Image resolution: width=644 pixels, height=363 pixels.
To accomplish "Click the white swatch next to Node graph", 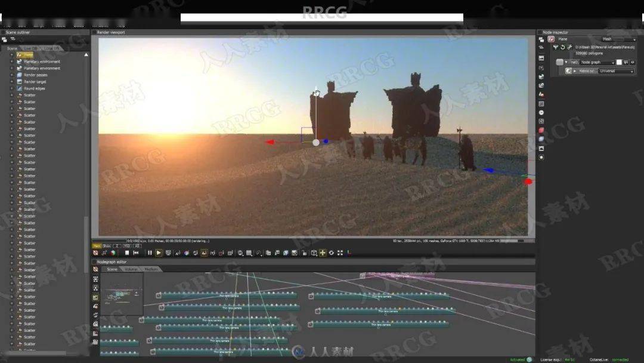I will [x=619, y=62].
